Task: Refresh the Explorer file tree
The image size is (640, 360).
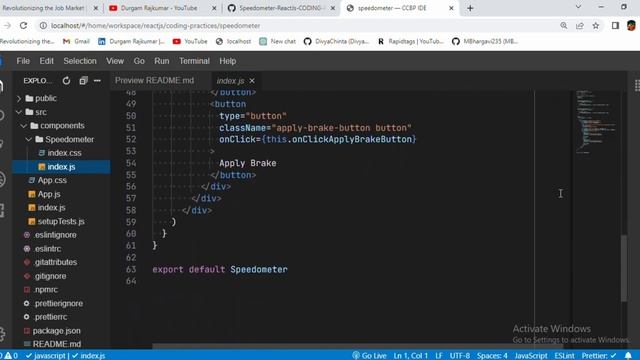Action: (66, 81)
